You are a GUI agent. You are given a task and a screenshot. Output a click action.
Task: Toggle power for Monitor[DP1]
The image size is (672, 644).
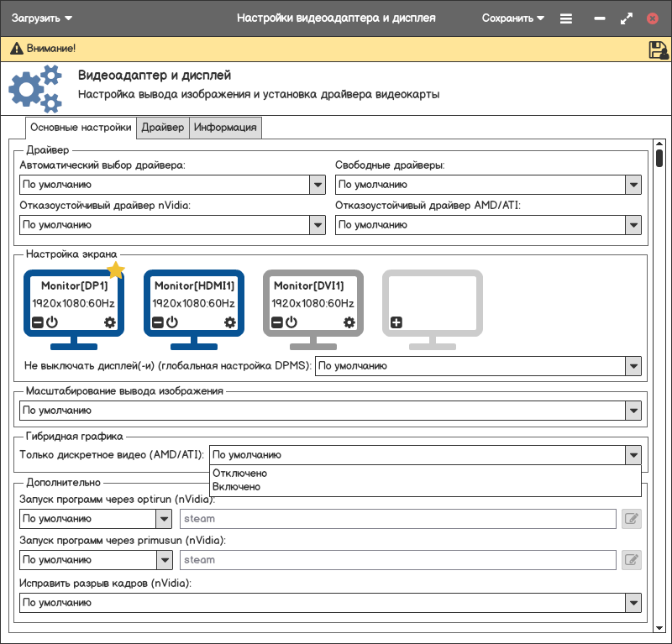51,322
